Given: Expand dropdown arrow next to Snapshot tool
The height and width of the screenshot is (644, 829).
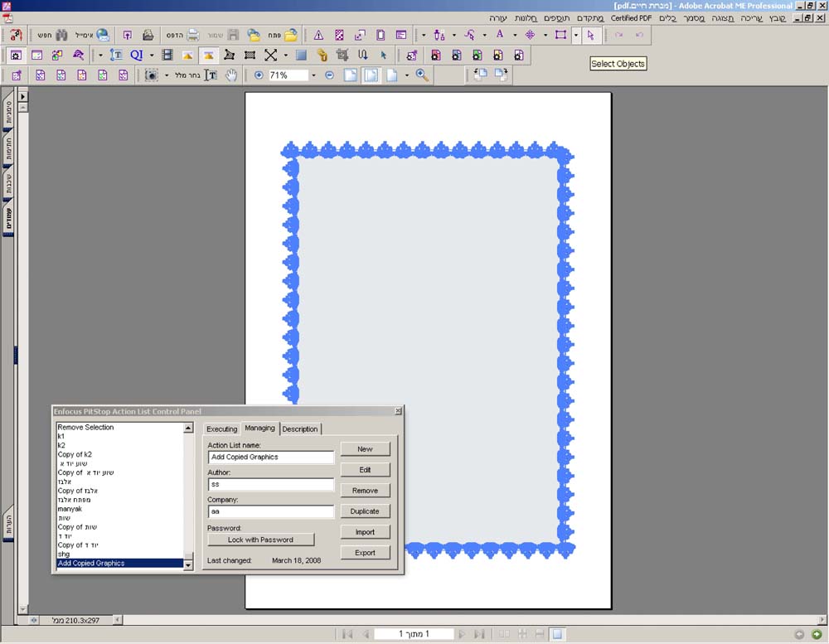Looking at the screenshot, I should 166,75.
